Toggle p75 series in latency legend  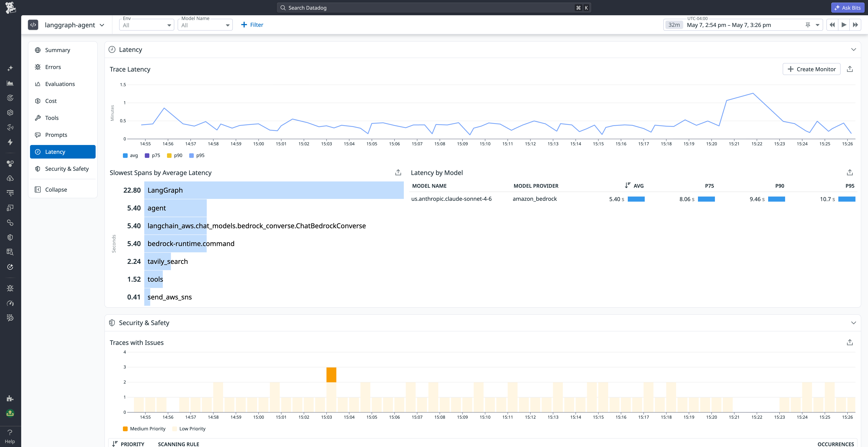(152, 155)
